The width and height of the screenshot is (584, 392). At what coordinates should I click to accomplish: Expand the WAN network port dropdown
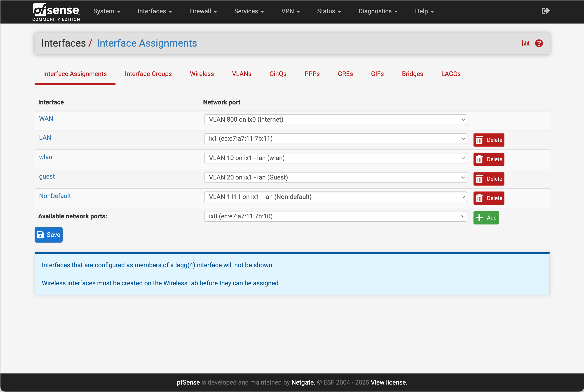tap(335, 120)
